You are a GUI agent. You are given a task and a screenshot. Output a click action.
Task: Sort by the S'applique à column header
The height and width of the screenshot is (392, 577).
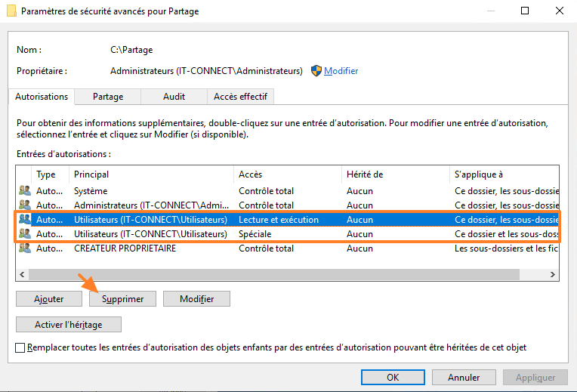click(x=504, y=174)
